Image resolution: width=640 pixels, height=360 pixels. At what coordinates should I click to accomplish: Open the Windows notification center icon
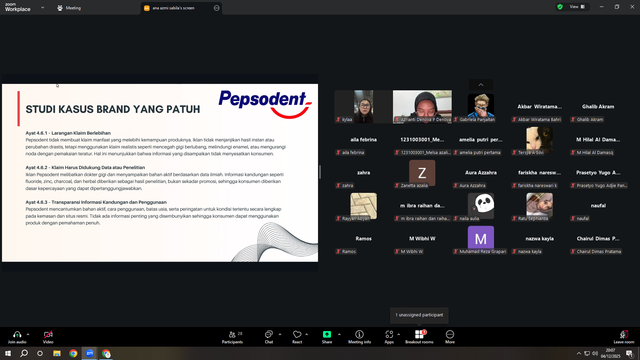point(629,353)
